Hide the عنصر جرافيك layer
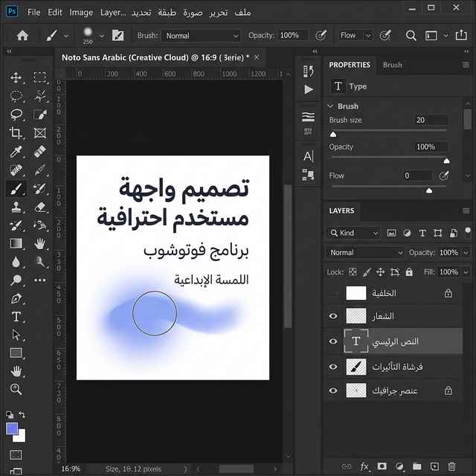The image size is (476, 476). pos(333,390)
